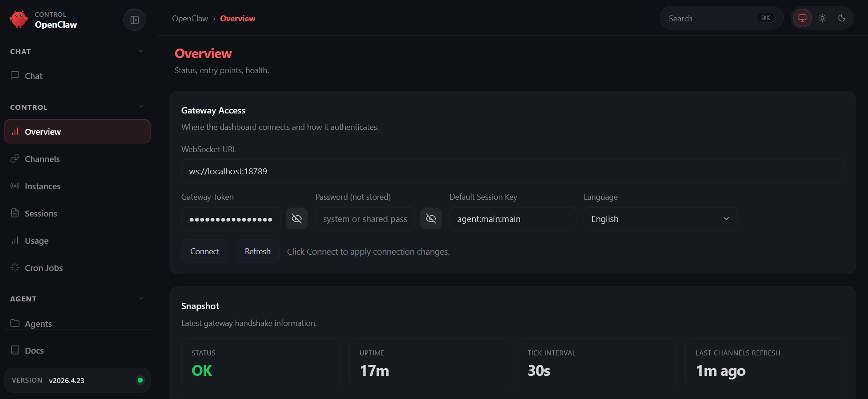
Task: Click the Agents folder icon
Action: [x=15, y=323]
